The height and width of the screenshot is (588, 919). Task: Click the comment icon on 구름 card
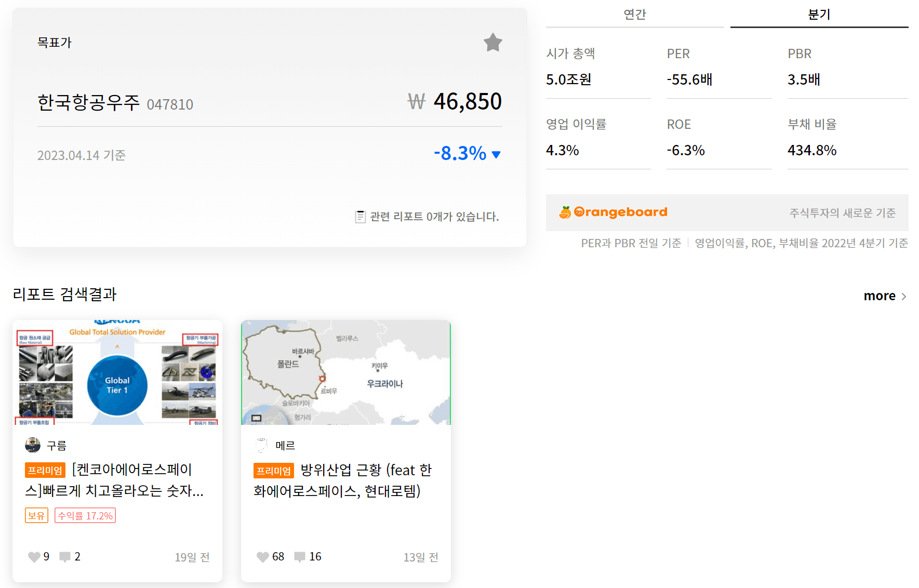pos(65,557)
